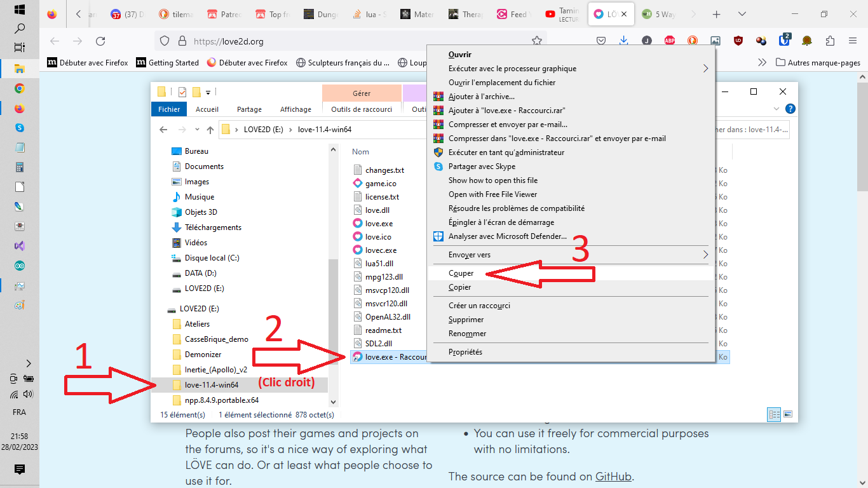Select 'Ouvrir' in context menu
The width and height of the screenshot is (868, 488).
coord(571,55)
